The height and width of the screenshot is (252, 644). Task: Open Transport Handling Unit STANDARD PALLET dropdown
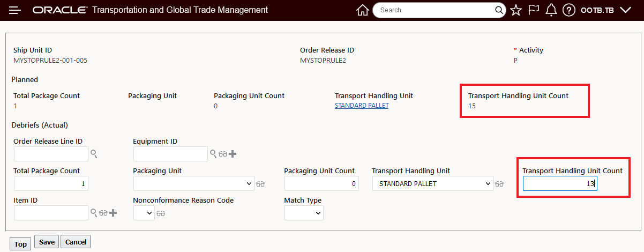pos(432,184)
